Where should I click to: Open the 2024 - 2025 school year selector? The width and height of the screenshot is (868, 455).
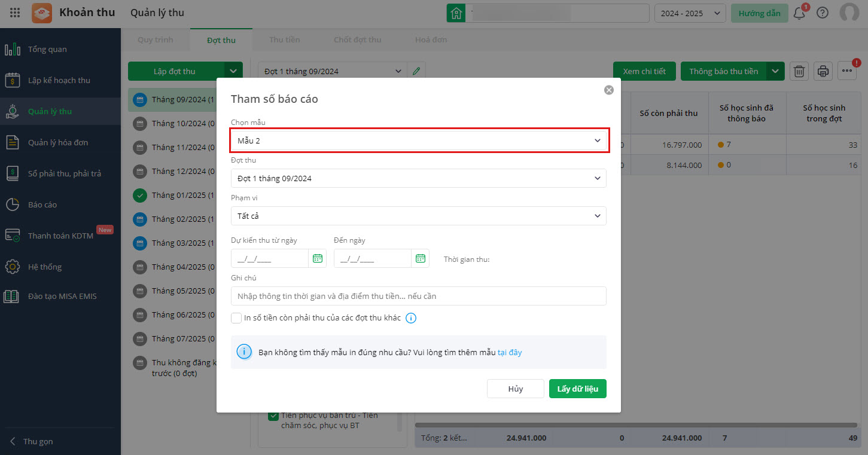coord(690,13)
